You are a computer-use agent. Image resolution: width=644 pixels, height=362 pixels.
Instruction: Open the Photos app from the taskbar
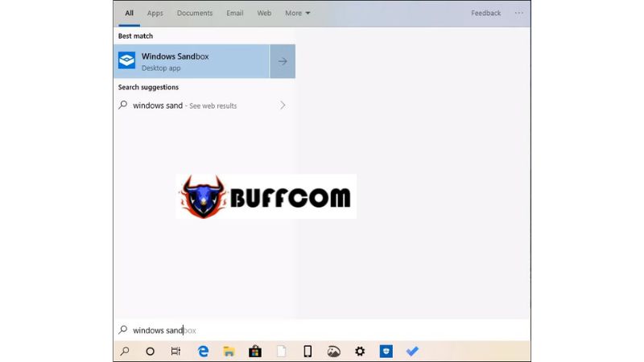pyautogui.click(x=333, y=352)
